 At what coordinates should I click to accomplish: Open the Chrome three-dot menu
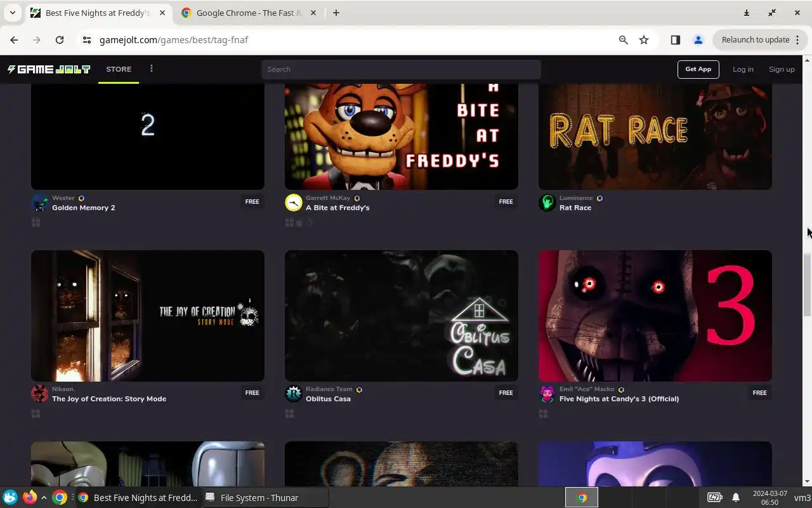pos(797,39)
